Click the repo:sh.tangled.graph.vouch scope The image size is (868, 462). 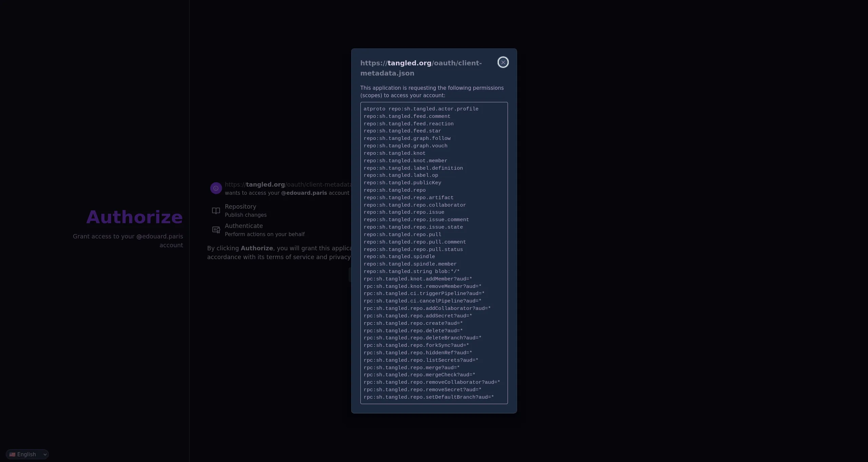[x=406, y=146]
